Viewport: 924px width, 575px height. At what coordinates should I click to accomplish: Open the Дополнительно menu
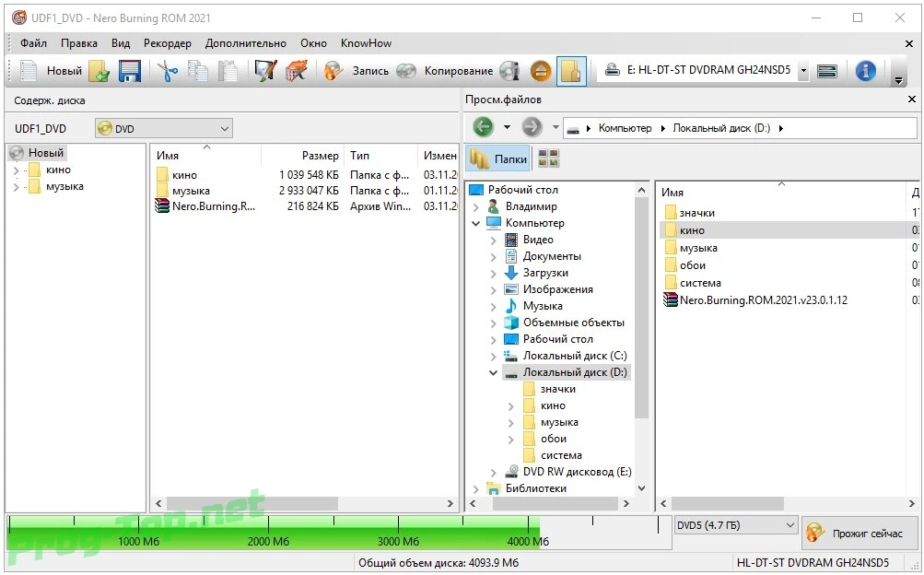coord(246,43)
